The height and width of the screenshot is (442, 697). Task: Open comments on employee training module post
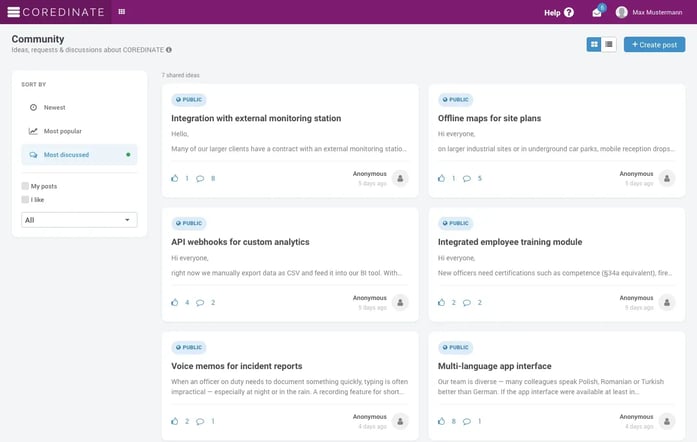(467, 303)
